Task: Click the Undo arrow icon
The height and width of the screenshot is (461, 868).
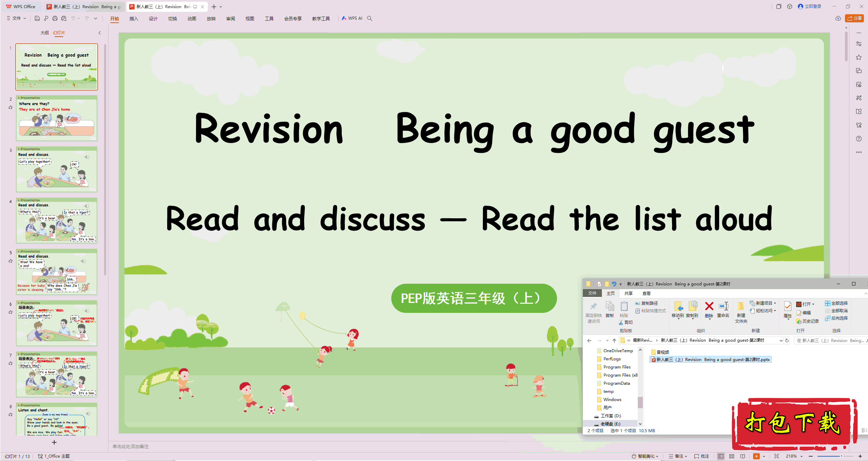Action: 73,18
